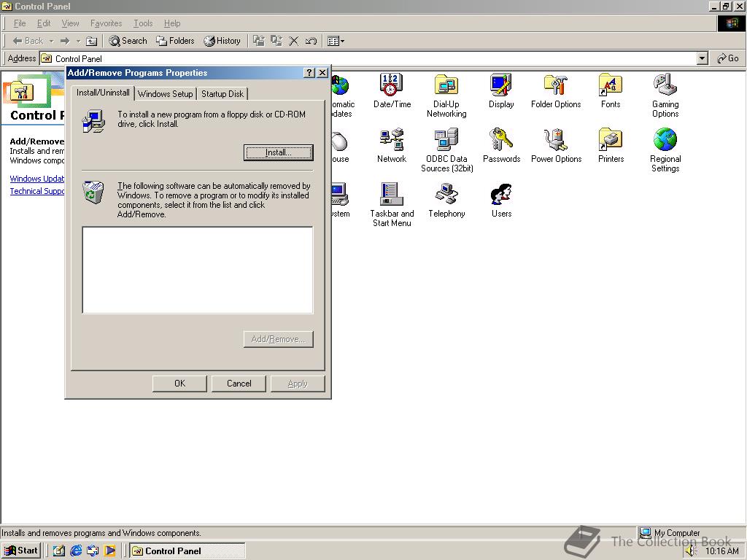Open Power Options
The image size is (747, 560).
click(x=556, y=140)
